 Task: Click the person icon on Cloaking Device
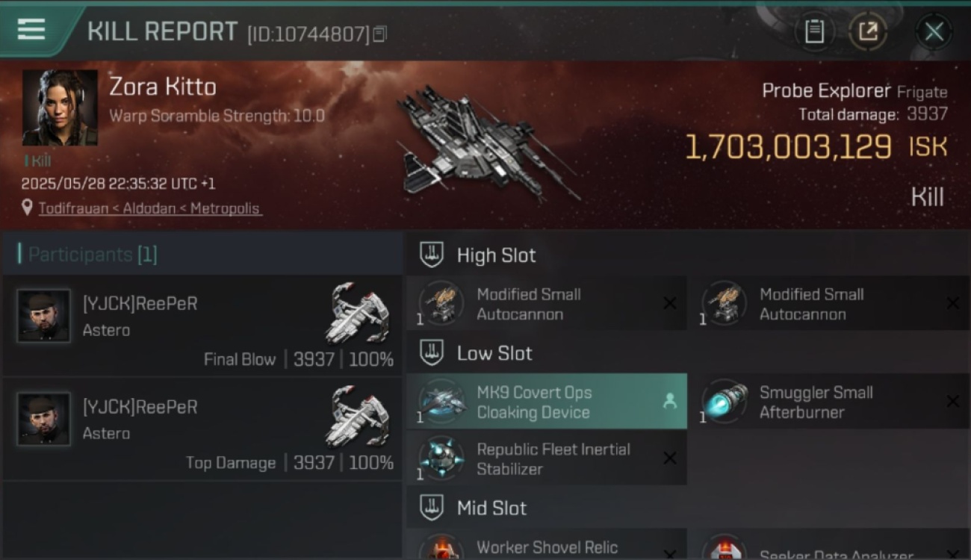(x=669, y=402)
